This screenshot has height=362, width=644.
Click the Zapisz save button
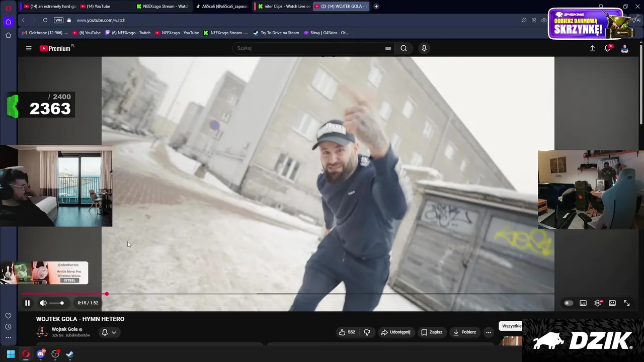(x=432, y=332)
